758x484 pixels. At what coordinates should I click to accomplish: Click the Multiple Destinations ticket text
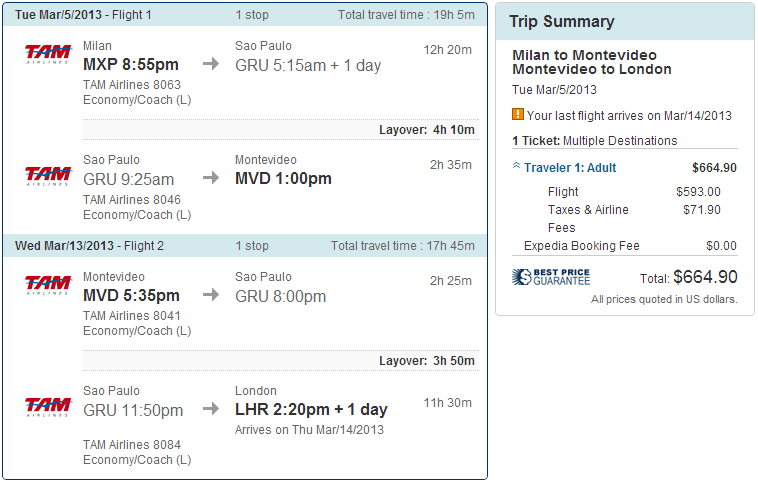click(620, 141)
